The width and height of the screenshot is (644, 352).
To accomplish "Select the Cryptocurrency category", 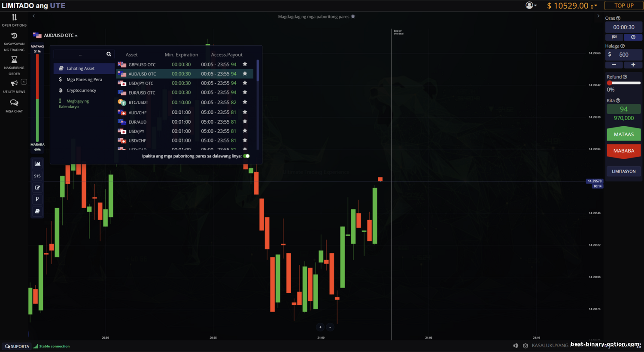I will 81,91.
